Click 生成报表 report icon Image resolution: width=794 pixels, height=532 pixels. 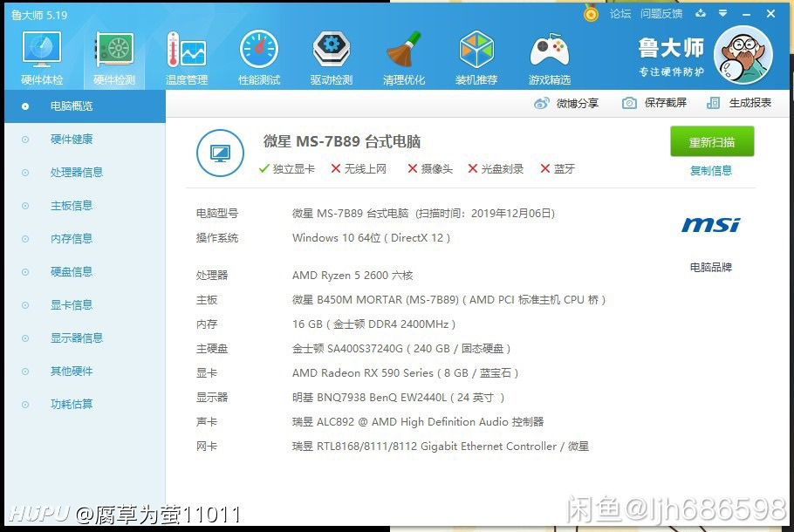click(x=713, y=103)
